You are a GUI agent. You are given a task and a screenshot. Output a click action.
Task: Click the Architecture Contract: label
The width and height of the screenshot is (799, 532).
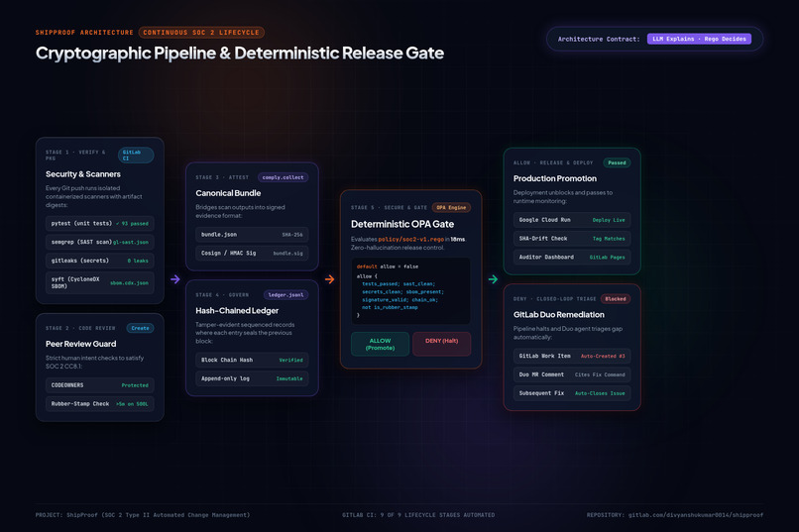(599, 39)
